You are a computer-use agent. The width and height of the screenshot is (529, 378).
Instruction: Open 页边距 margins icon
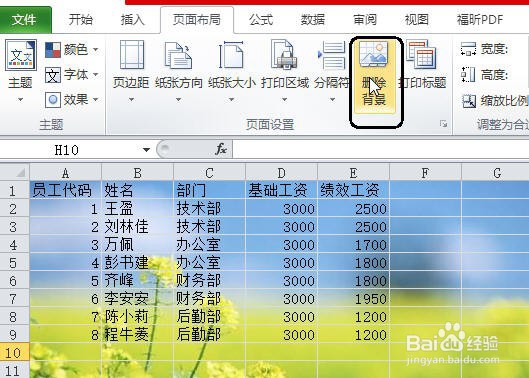click(x=131, y=54)
